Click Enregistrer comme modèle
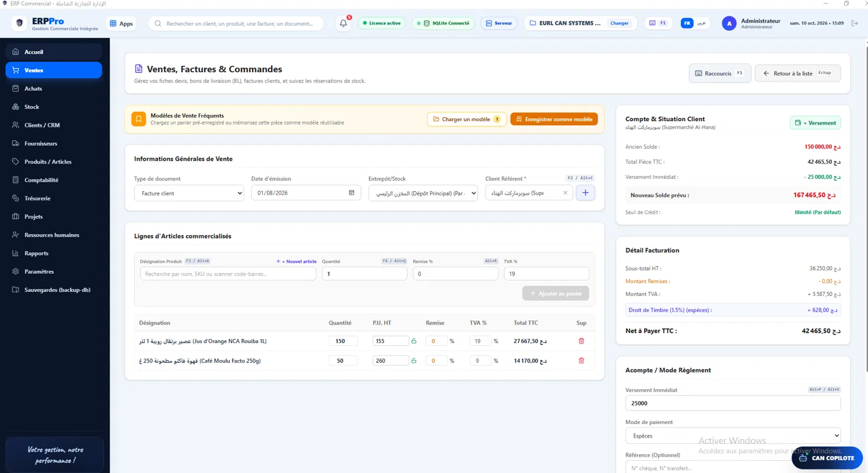This screenshot has width=868, height=473. 554,119
